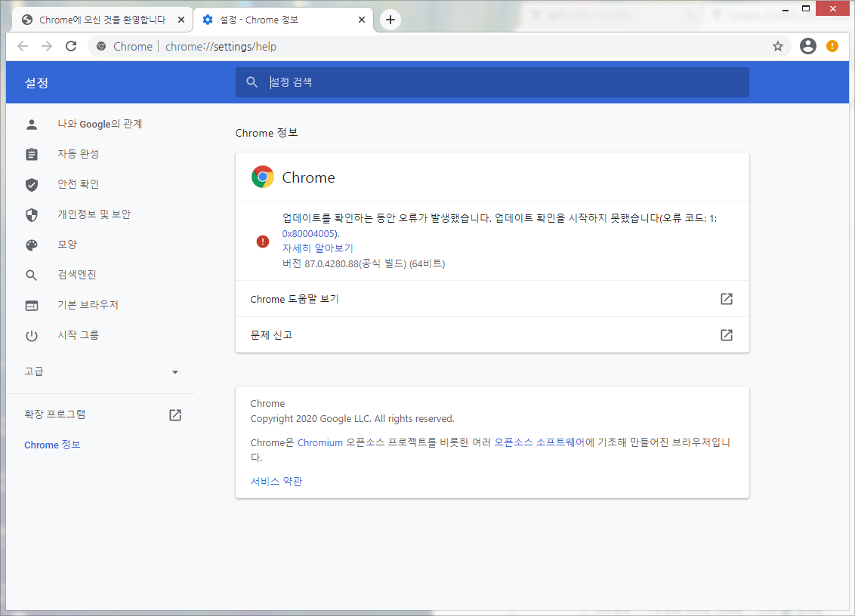Viewport: 855px width, 616px height.
Task: Click the site info icon in the address bar
Action: click(101, 46)
